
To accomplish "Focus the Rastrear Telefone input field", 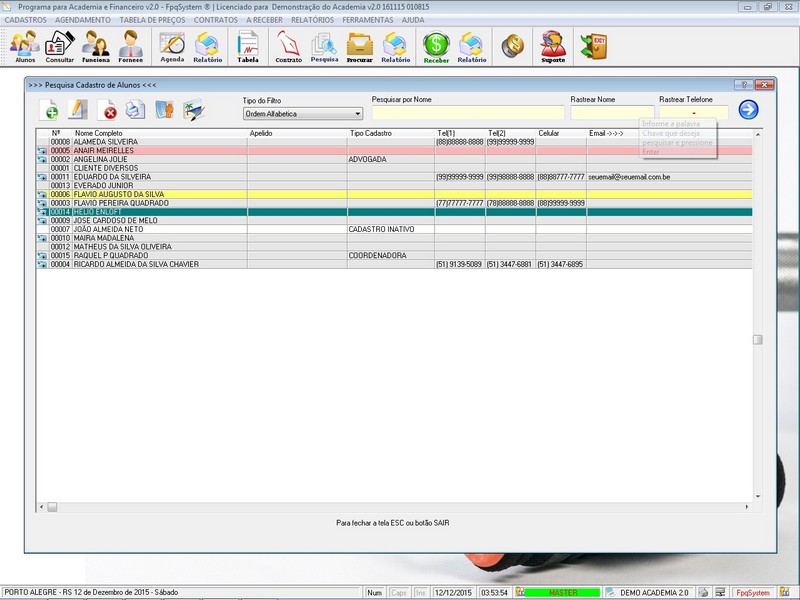I will [x=693, y=113].
